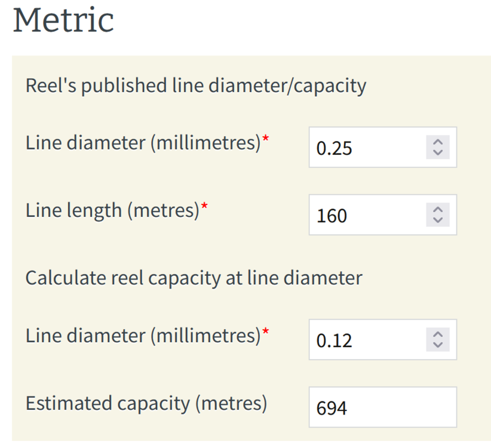Image resolution: width=491 pixels, height=448 pixels.
Task: Decrease the 0.12 line diameter with down arrow
Action: (438, 345)
